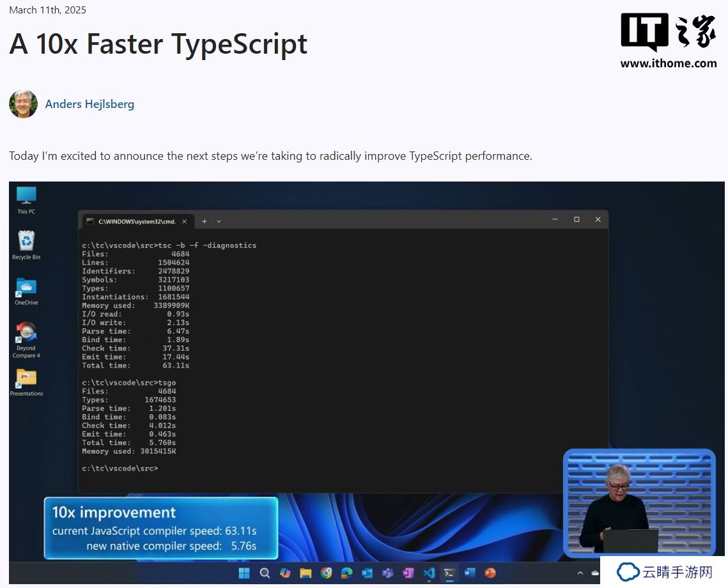Click the 'Bind time: 0.083s' line
The image size is (728, 588).
tap(129, 417)
